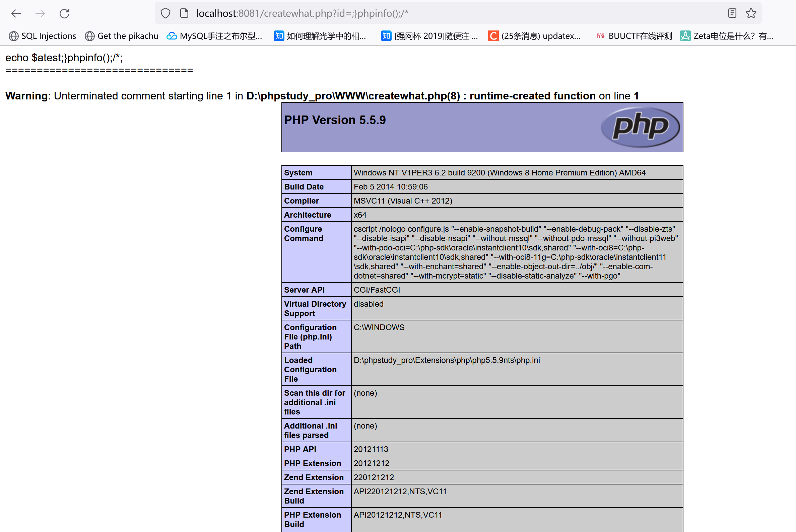Click the API220121212,NTS,VC11 value
Screen dimensions: 796x532
400,491
